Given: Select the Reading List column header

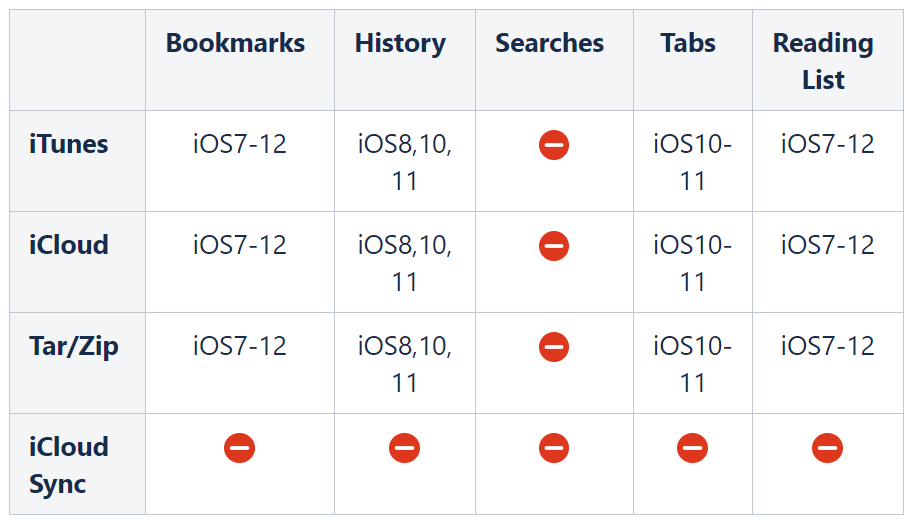Looking at the screenshot, I should (x=823, y=61).
